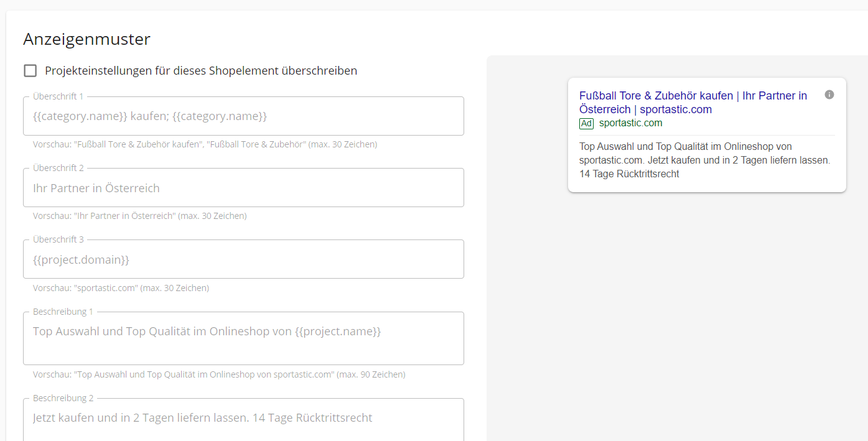Screen dimensions: 868x441
Task: Click the Beschreibung 1 text area
Action: tap(243, 338)
